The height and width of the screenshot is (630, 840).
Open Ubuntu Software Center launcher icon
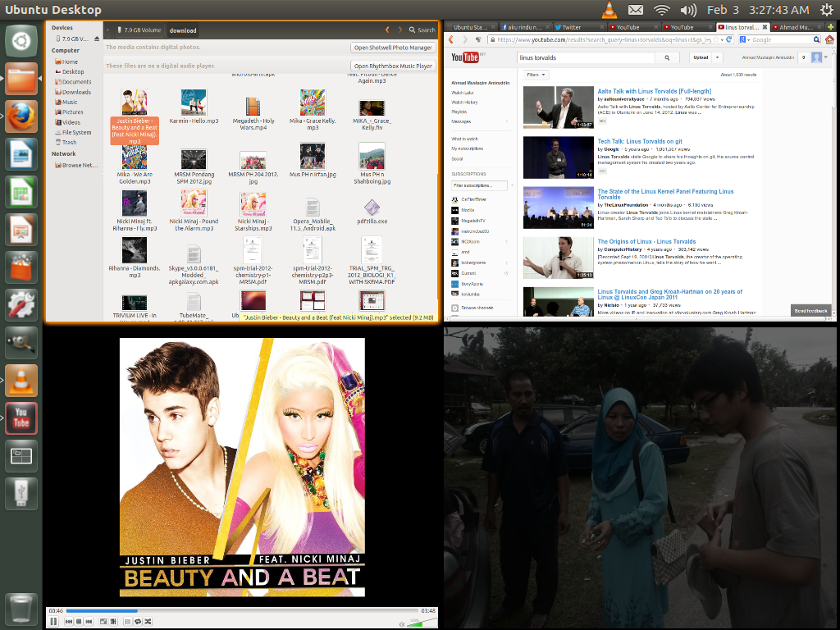[21, 267]
